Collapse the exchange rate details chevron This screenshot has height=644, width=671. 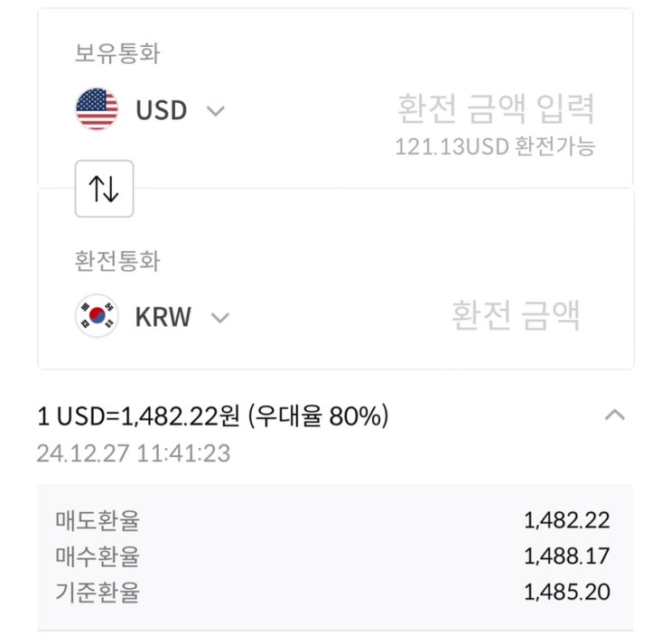point(614,415)
